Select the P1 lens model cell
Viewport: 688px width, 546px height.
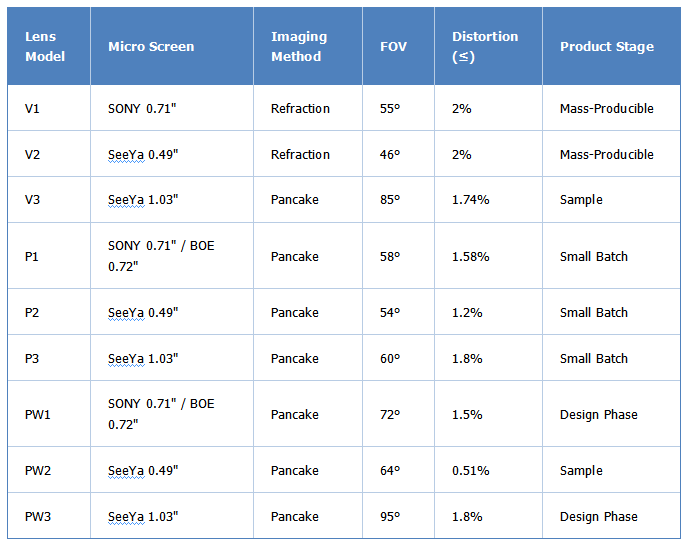pyautogui.click(x=49, y=256)
